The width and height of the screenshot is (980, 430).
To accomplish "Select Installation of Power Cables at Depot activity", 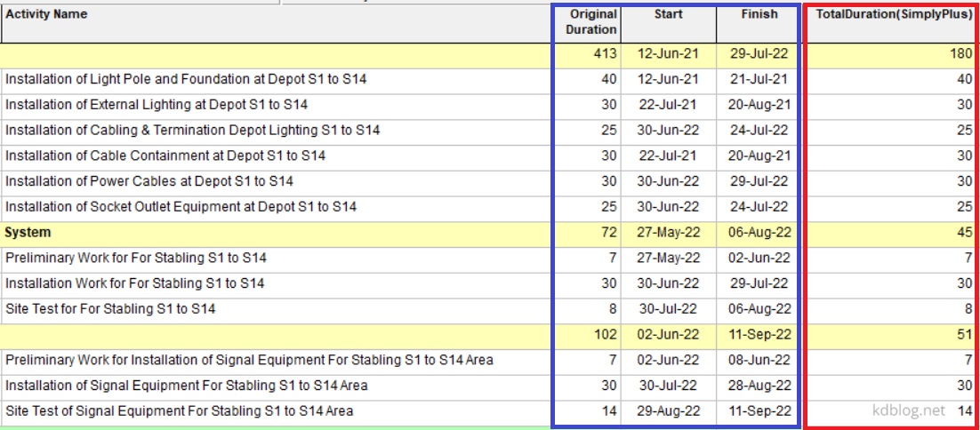I will [149, 181].
